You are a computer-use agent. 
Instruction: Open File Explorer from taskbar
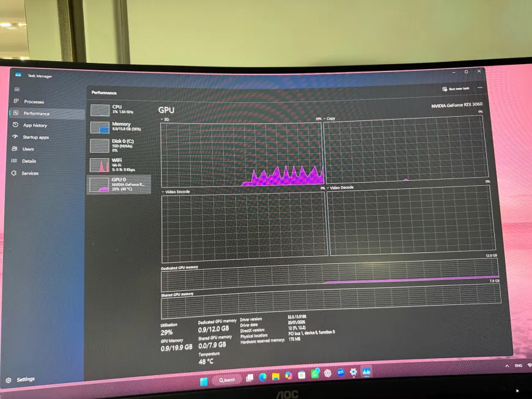tap(276, 376)
